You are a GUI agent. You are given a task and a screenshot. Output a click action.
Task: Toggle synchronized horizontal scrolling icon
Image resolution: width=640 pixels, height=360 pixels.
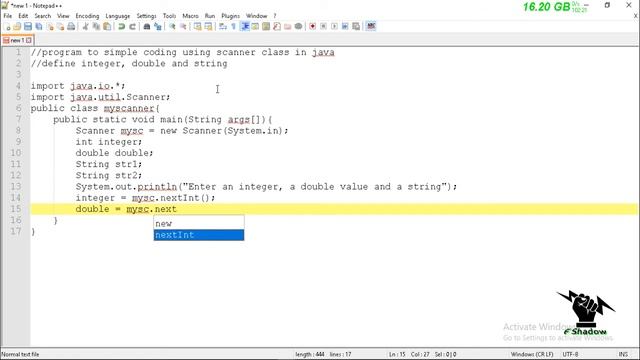pos(208,27)
